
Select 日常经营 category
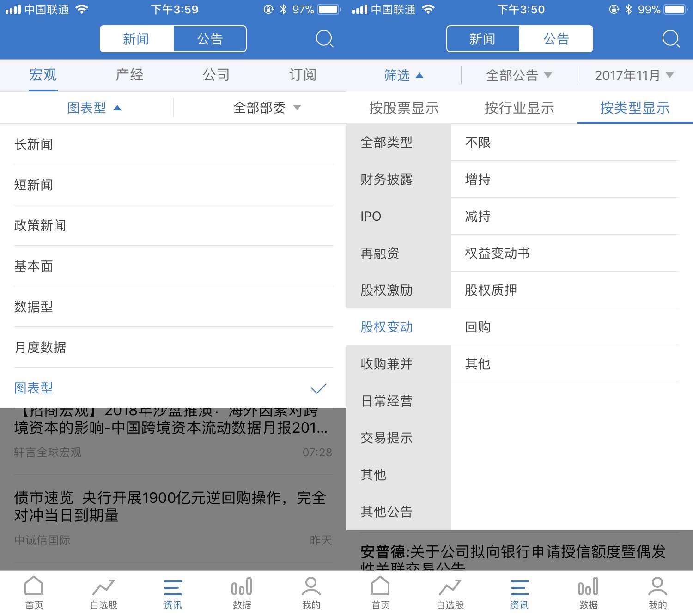tap(398, 401)
